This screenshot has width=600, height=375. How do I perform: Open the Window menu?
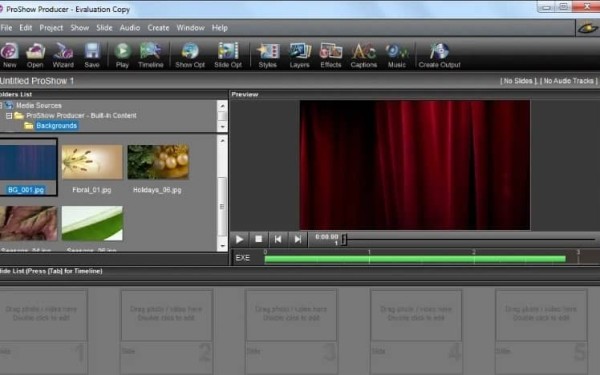(x=190, y=28)
